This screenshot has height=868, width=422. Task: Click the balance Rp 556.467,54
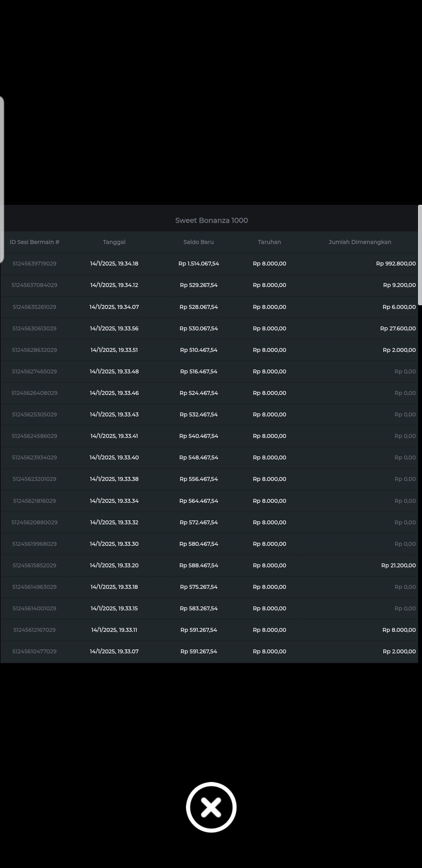(x=198, y=479)
